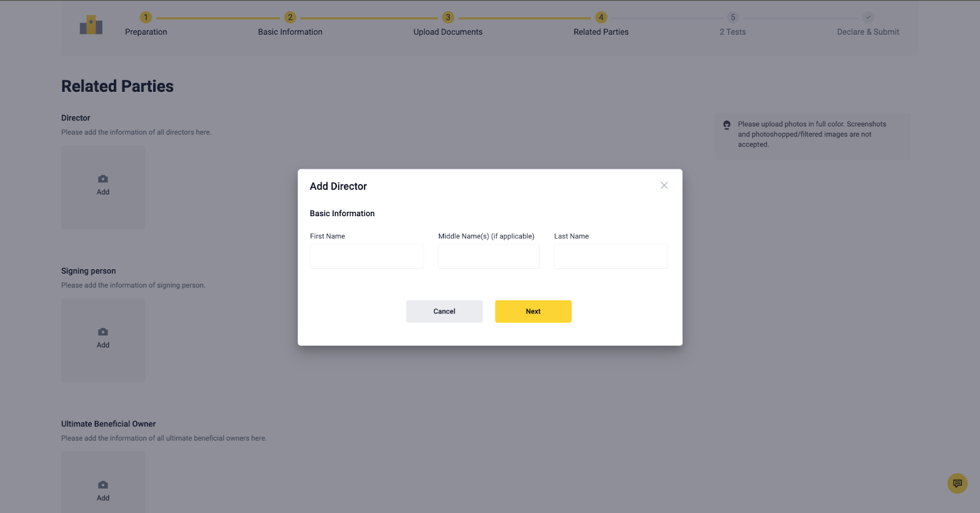Click the Middle Name(s) input field
Image resolution: width=980 pixels, height=513 pixels.
pos(488,256)
